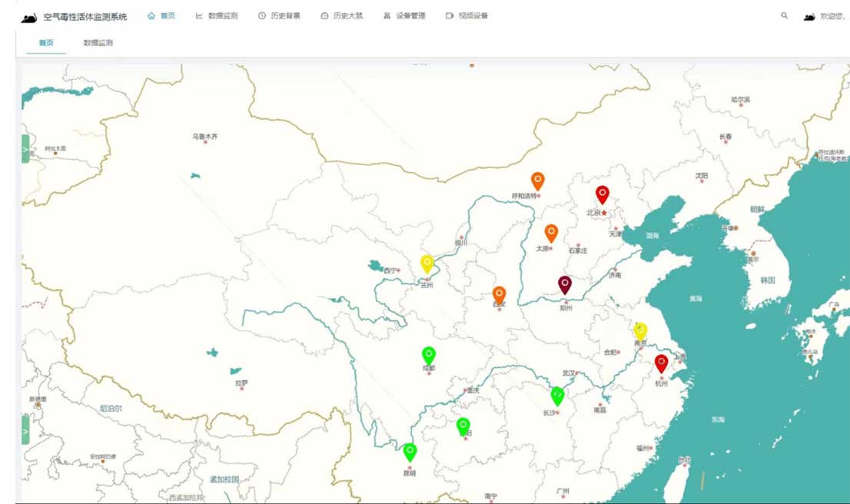Select the orange pin near Hohhot

[x=538, y=181]
